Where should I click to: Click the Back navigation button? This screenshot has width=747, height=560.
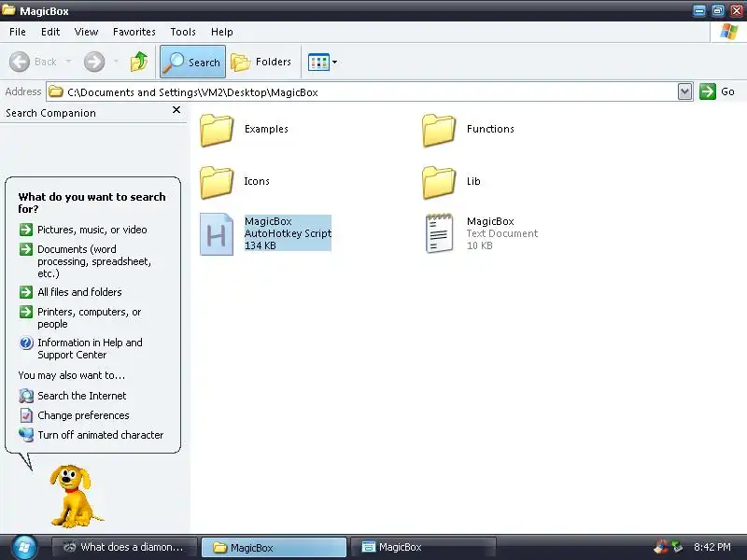(x=33, y=62)
